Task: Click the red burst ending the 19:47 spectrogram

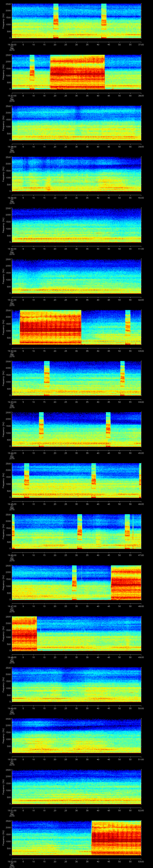Action: pyautogui.click(x=126, y=582)
